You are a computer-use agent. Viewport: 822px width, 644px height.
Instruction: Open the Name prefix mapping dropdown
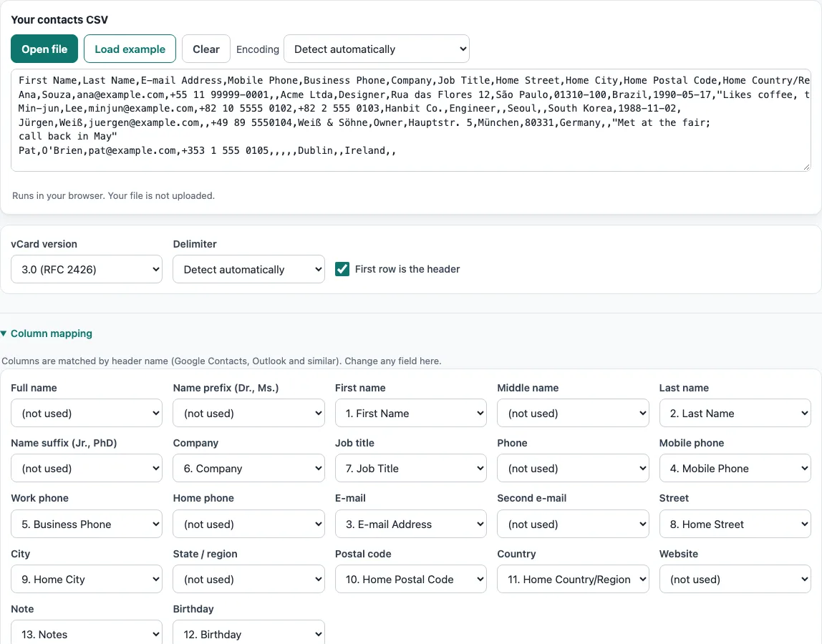[x=248, y=413]
